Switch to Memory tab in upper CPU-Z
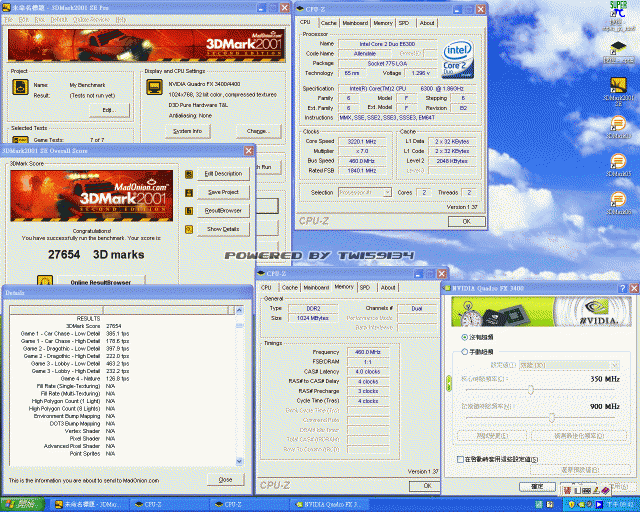The height and width of the screenshot is (512, 640). (383, 23)
